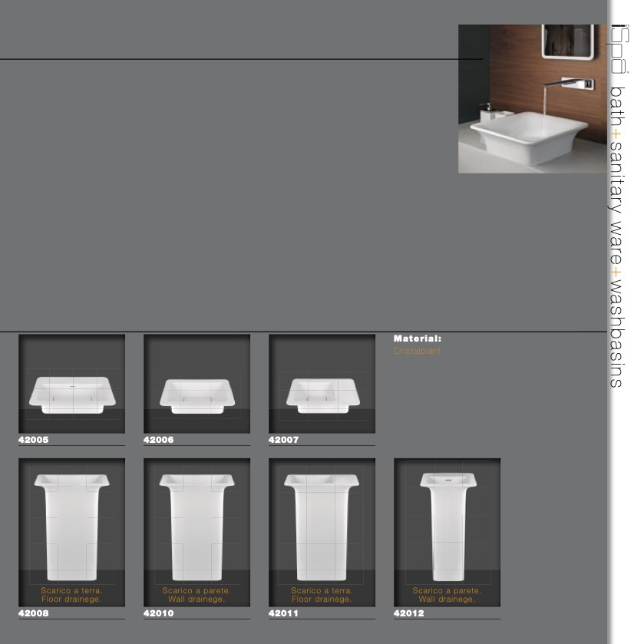Click the 42007 product code label
Viewport: 644px width, 644px height.
coord(283,441)
